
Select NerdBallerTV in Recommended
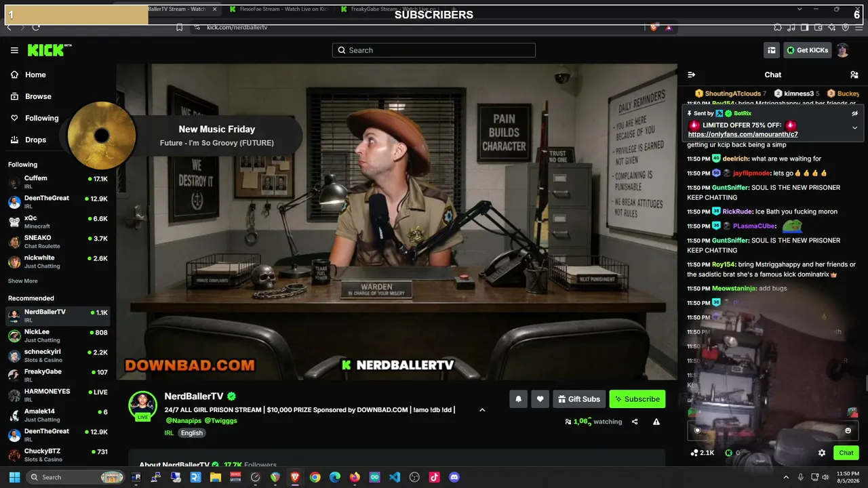click(x=58, y=316)
